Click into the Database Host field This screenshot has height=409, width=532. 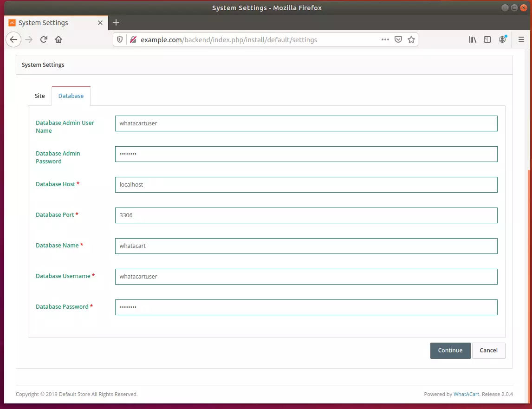306,185
